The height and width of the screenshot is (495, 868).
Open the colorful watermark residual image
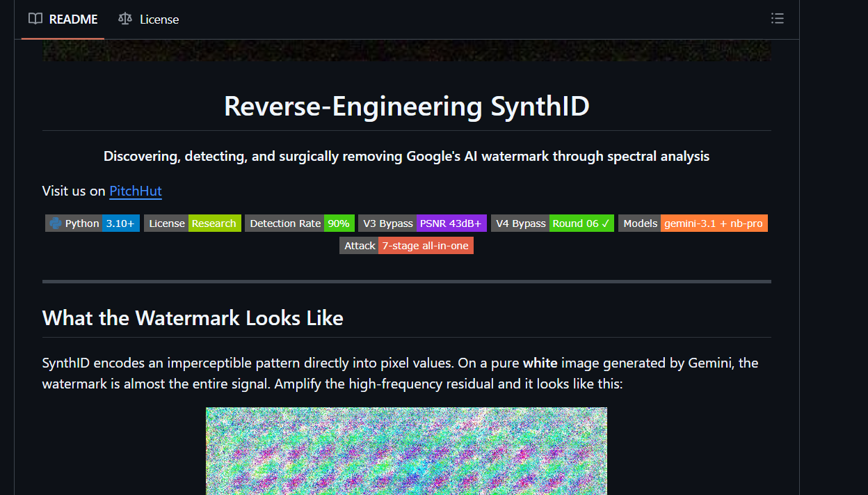[x=406, y=451]
